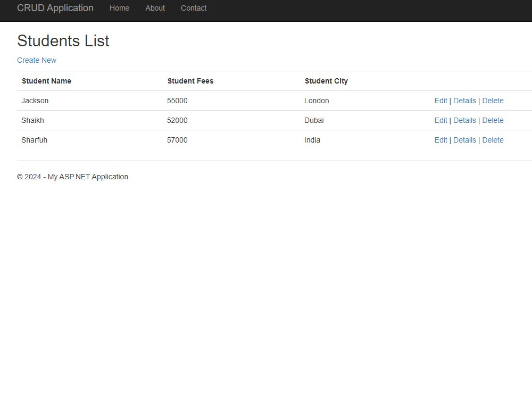
Task: Delete the Sharfuh student row
Action: 493,140
